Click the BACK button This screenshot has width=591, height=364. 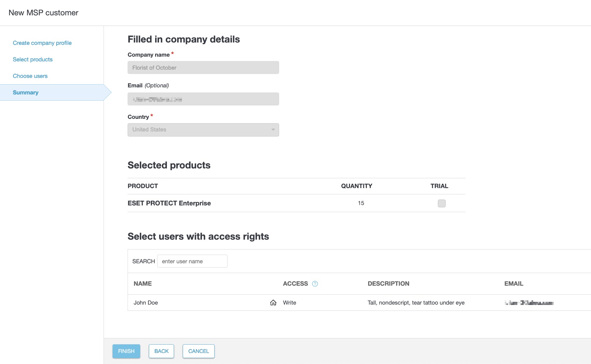[x=161, y=351]
